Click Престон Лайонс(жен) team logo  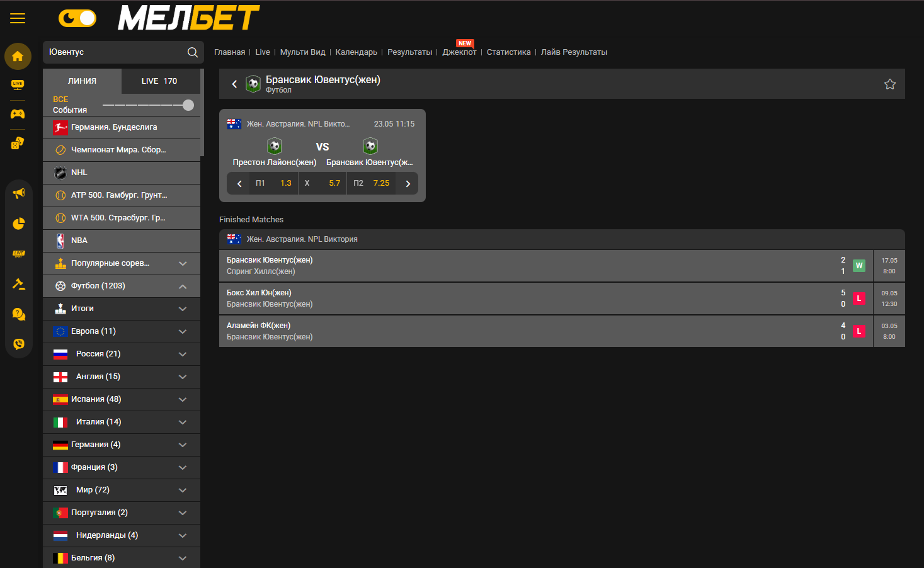275,147
